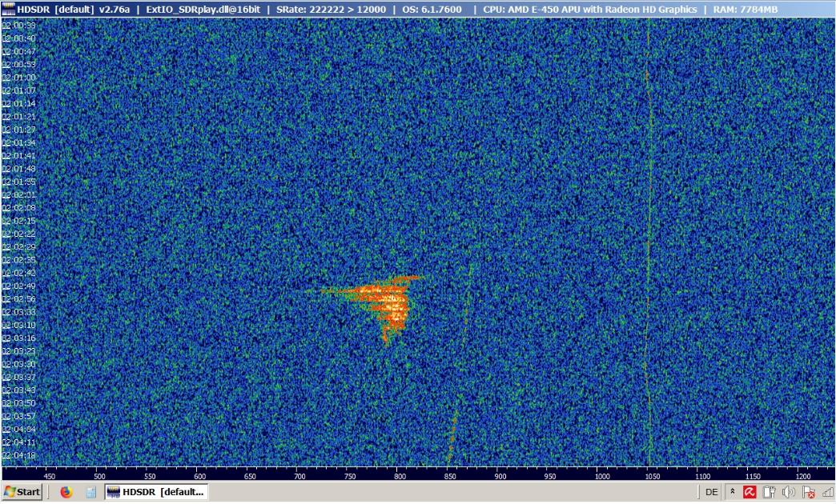Open the Windows Start menu
Image resolution: width=836 pixels, height=504 pixels.
[x=22, y=492]
